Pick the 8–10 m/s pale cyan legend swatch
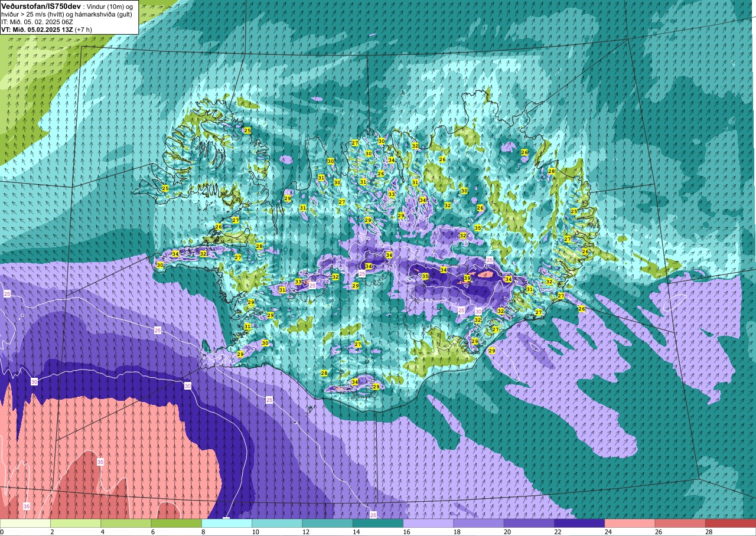Image resolution: width=756 pixels, height=536 pixels. tap(227, 523)
